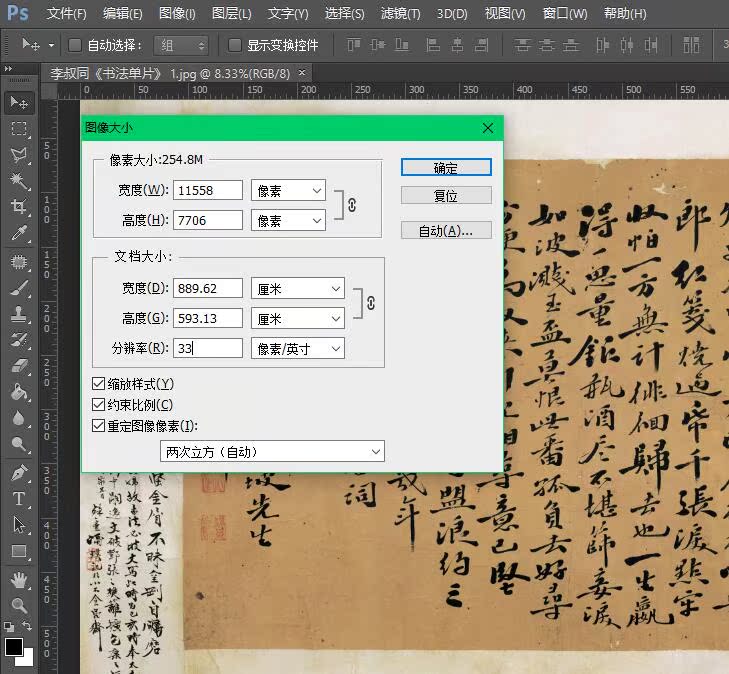
Task: Select the Horizontal Type tool
Action: [x=19, y=499]
